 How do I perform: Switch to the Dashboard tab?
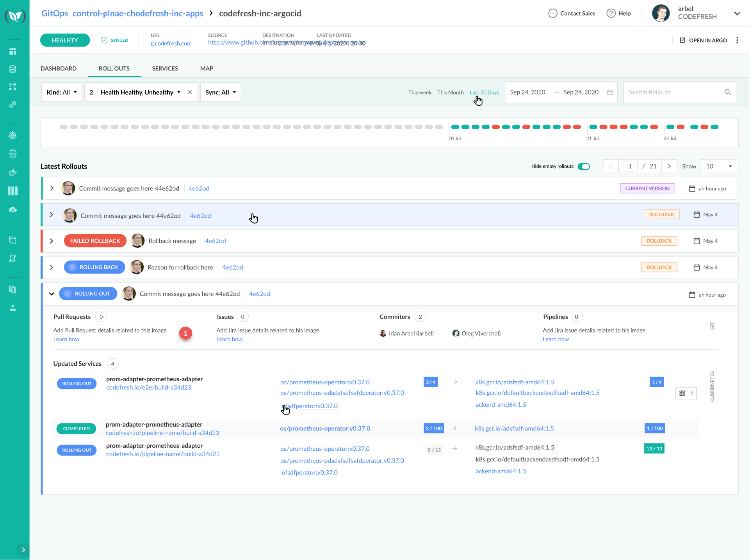pos(59,68)
